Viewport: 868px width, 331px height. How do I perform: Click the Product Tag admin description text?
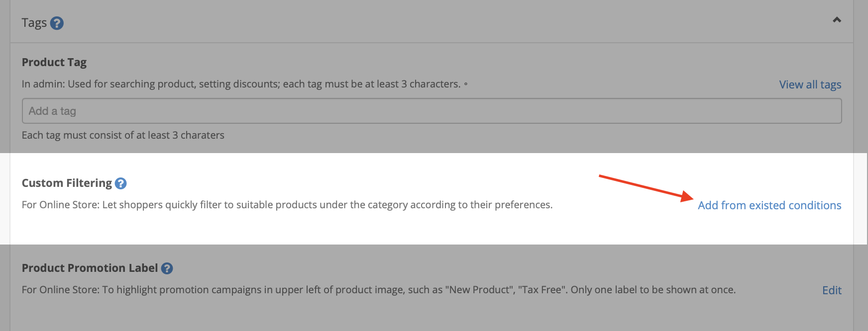(241, 84)
